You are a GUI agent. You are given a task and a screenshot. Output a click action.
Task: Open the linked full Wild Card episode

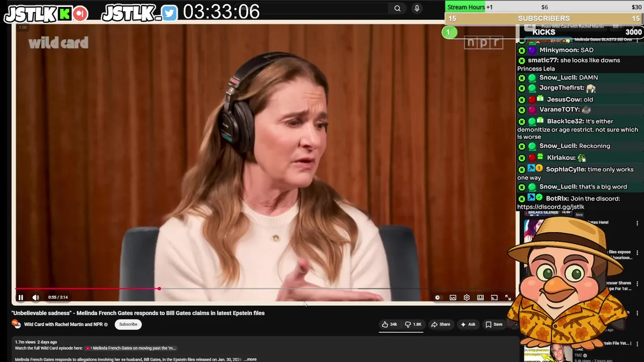coord(131,348)
